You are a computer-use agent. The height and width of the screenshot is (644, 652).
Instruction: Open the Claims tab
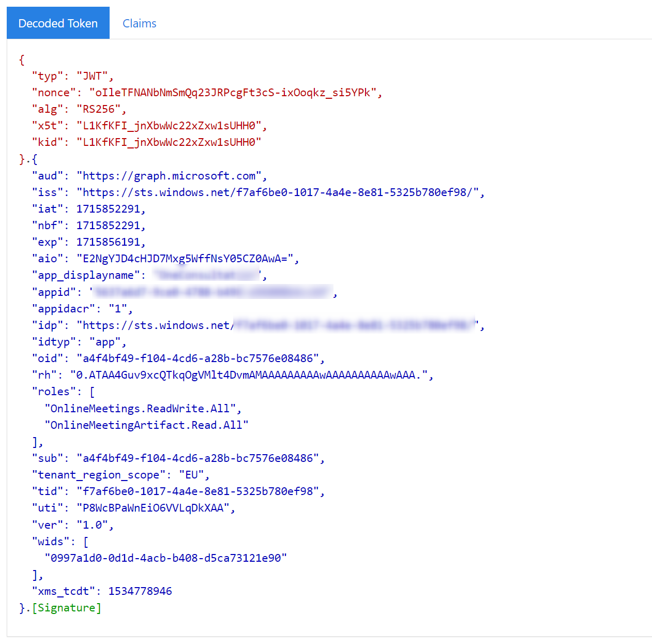coord(139,23)
